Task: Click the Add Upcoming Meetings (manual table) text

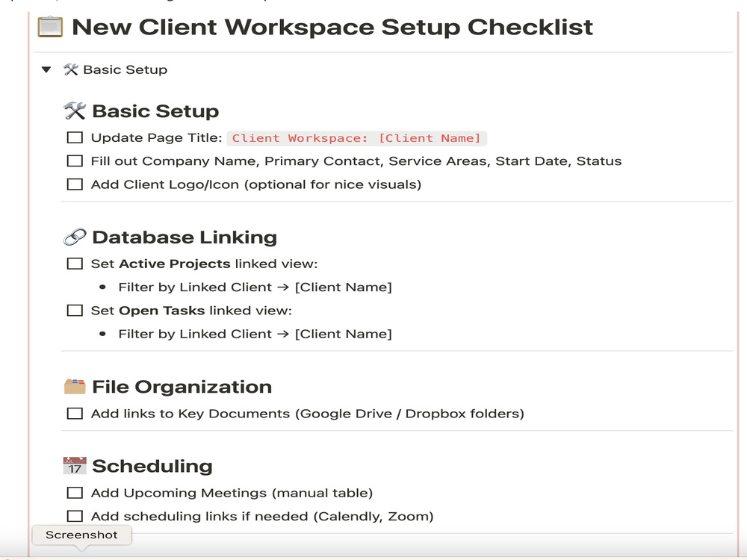Action: (x=232, y=493)
